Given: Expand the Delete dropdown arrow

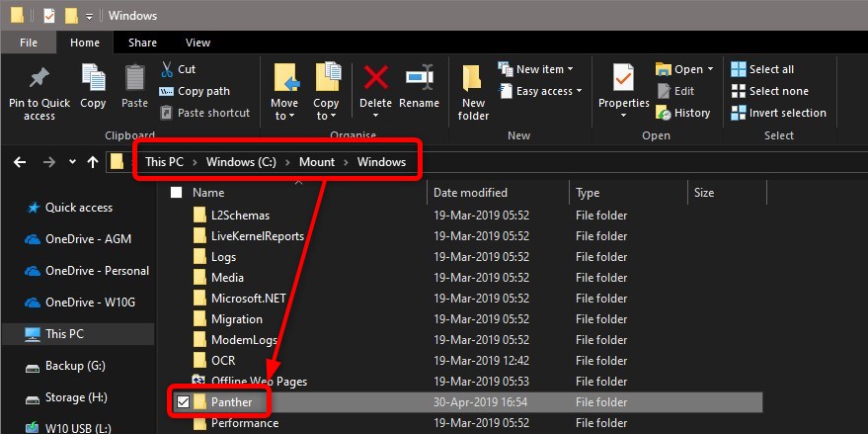Looking at the screenshot, I should pyautogui.click(x=375, y=116).
